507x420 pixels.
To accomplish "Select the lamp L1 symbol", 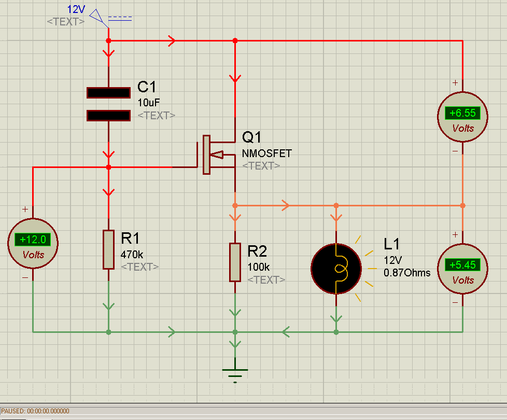I will pyautogui.click(x=336, y=269).
